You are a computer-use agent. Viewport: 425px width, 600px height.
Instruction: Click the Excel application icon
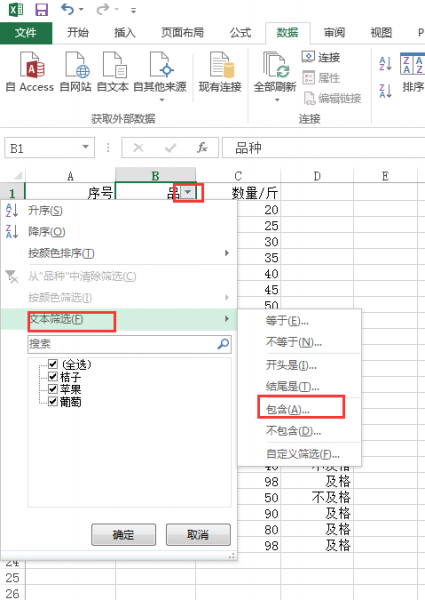16,9
